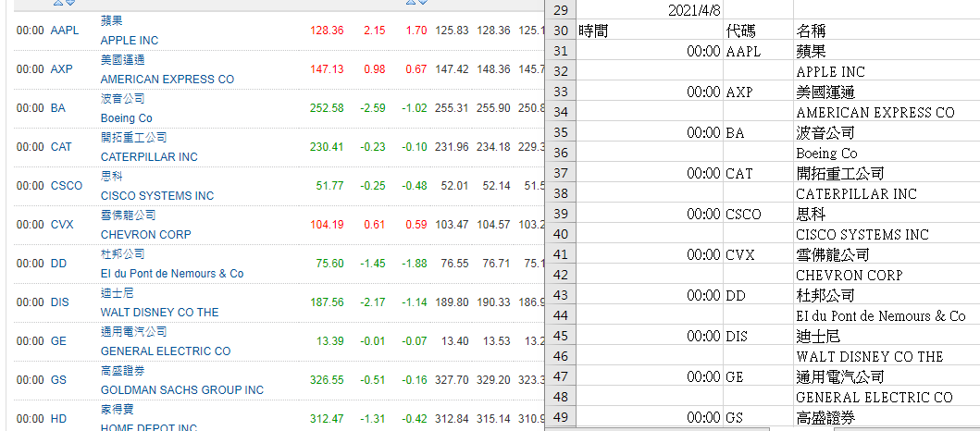Select Excel row header 29
The width and height of the screenshot is (980, 431).
click(x=561, y=10)
